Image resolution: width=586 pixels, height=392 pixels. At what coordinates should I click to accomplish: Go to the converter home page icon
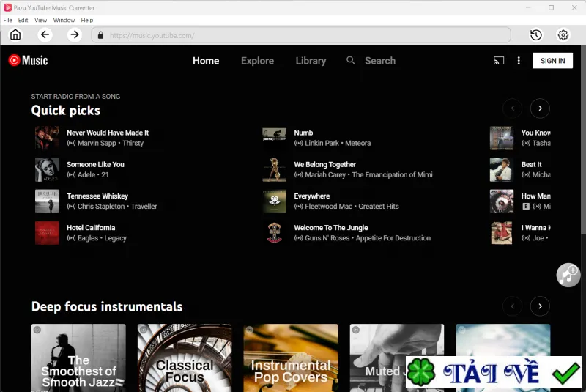[15, 35]
